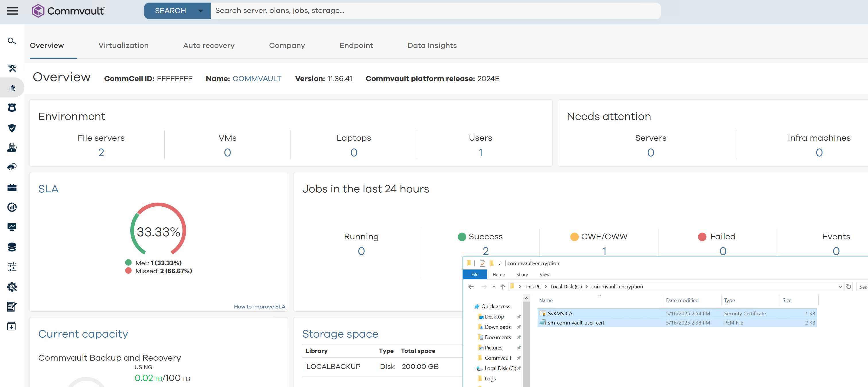The width and height of the screenshot is (868, 387).
Task: Unpin Documents via its pin icon
Action: (519, 337)
